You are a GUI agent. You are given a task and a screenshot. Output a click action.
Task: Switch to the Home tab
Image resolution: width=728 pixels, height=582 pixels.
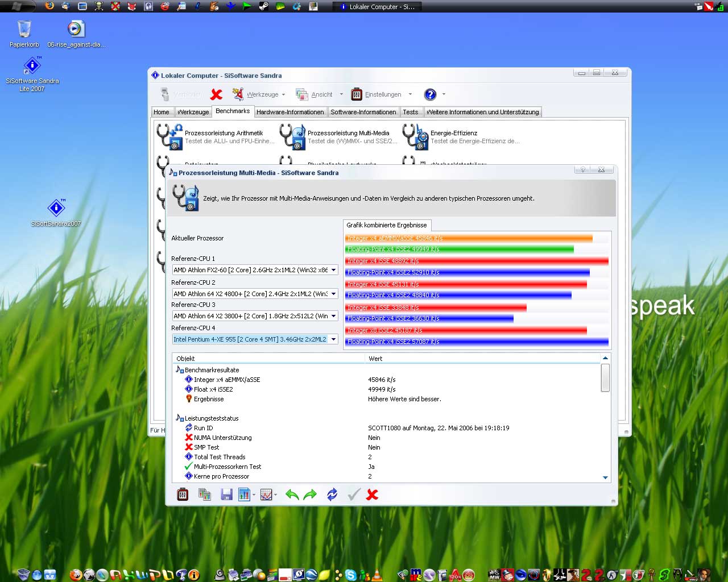pyautogui.click(x=162, y=112)
